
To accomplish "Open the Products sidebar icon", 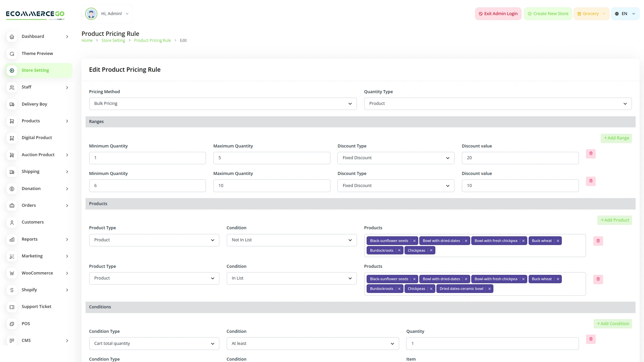I will (12, 121).
